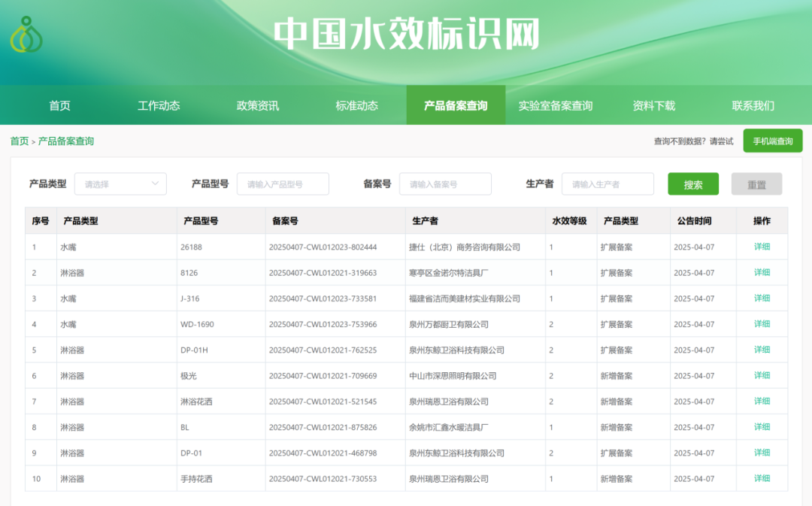Image resolution: width=812 pixels, height=506 pixels.
Task: Click 产品备案查询 breadcrumb link
Action: (65, 141)
